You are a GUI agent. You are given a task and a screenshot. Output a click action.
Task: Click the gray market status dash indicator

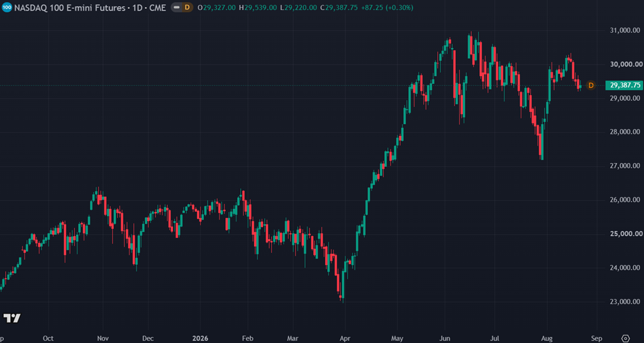point(177,8)
